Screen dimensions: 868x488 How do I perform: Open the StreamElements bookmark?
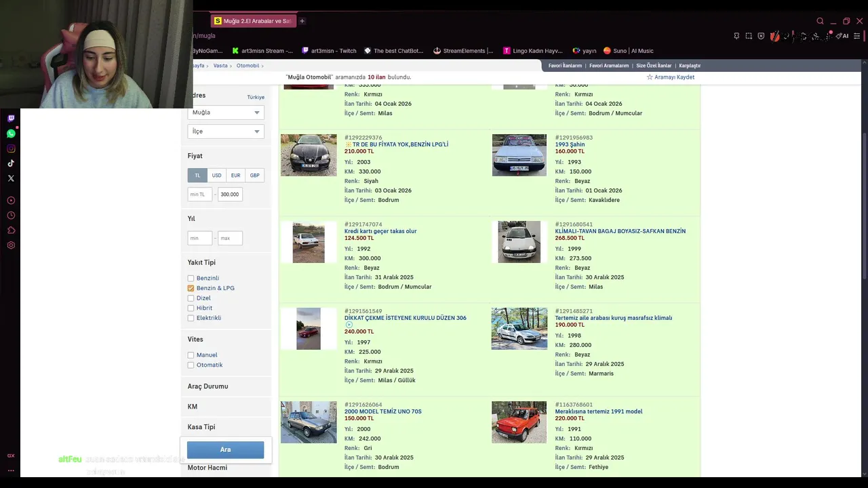click(463, 51)
